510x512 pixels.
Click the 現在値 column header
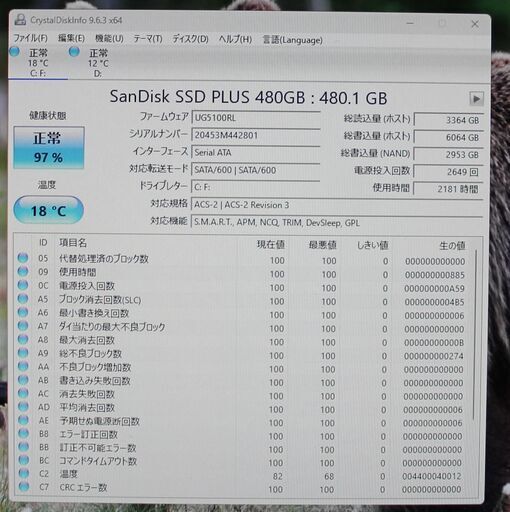point(270,244)
